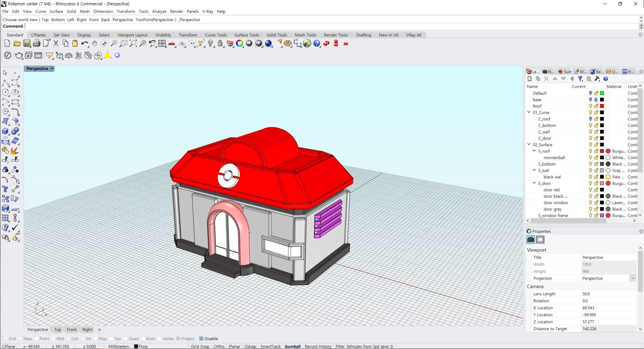Select the pointer arrow tool in left sidebar
Image resolution: width=644 pixels, height=349 pixels.
[5, 73]
